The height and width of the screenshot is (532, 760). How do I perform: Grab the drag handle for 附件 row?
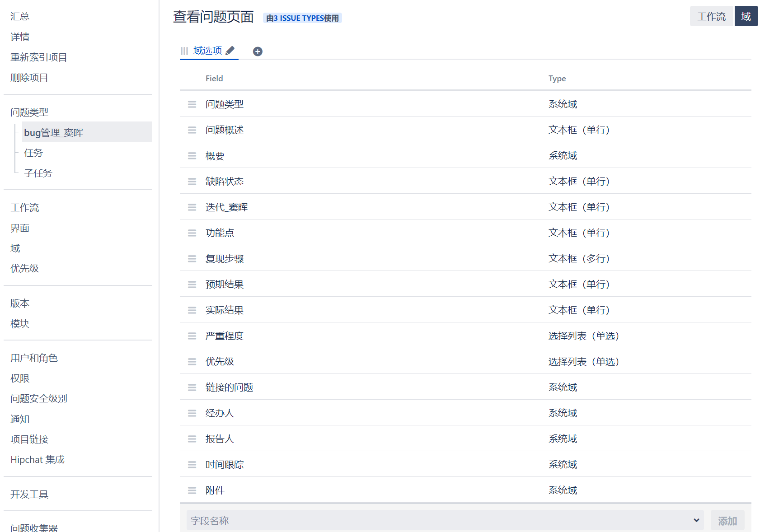(192, 490)
